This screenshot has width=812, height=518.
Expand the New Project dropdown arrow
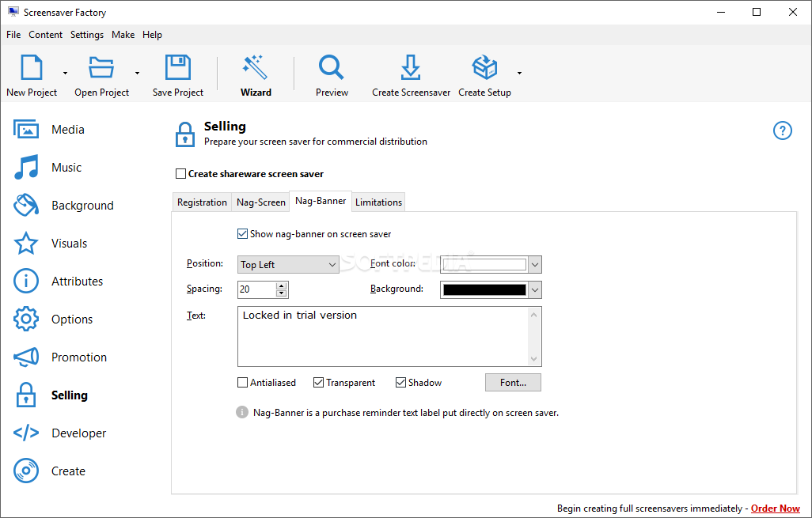point(65,73)
